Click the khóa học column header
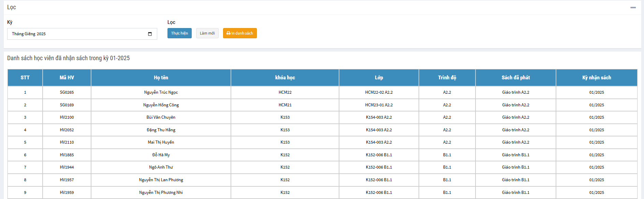This screenshot has width=644, height=199. (285, 78)
